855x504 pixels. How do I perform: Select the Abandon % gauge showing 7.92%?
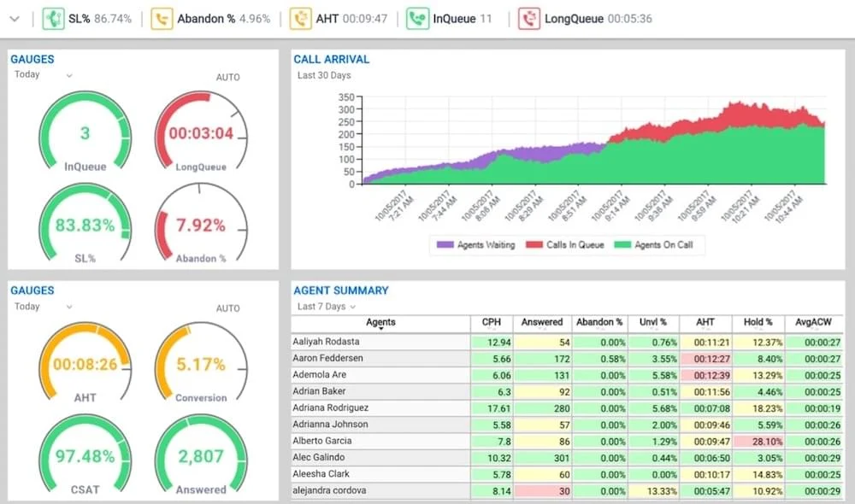[201, 224]
